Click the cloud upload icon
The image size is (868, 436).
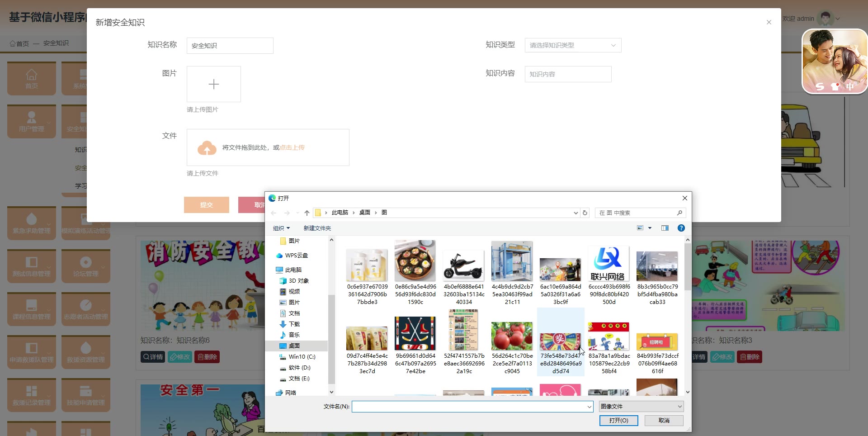[207, 148]
